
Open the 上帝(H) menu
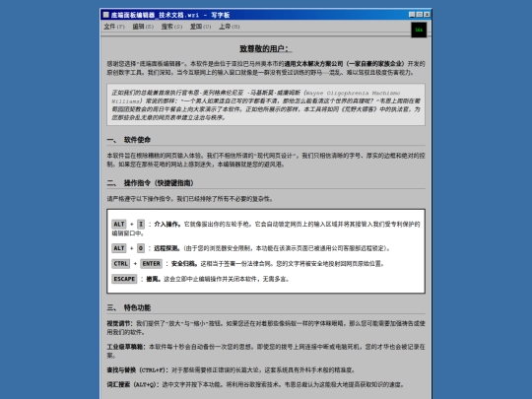click(229, 27)
